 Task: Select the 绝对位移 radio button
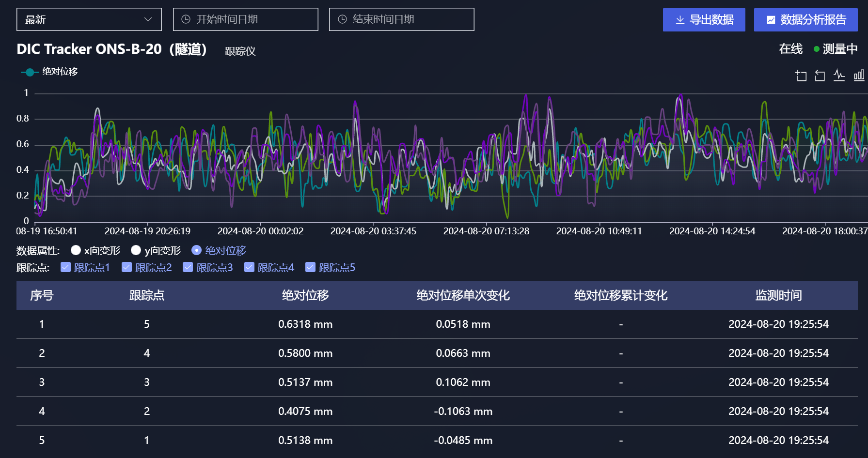(x=196, y=250)
